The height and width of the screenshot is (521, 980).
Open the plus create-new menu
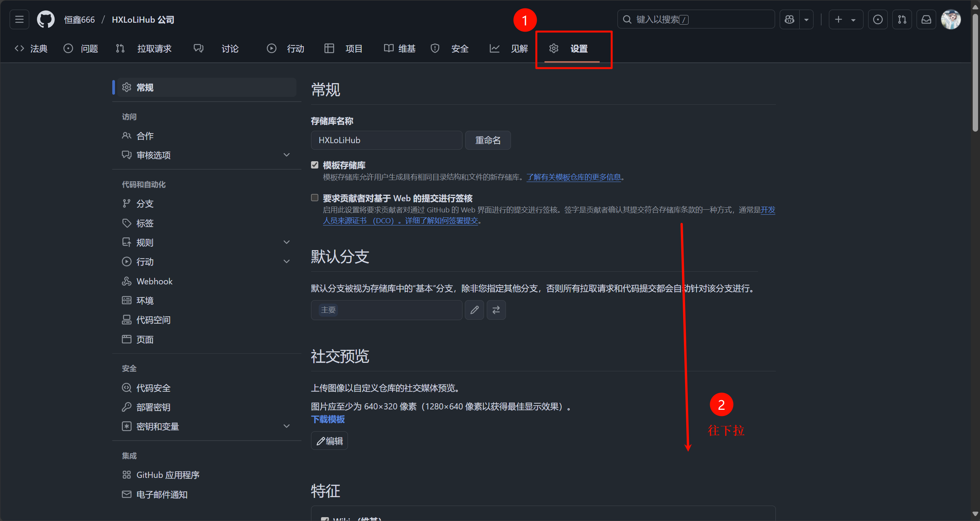point(845,19)
